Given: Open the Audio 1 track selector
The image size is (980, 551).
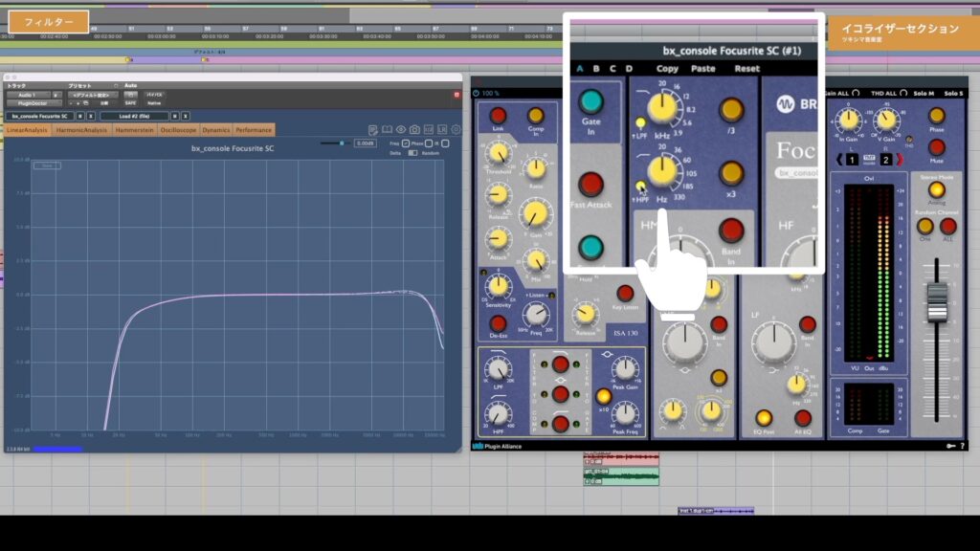Looking at the screenshot, I should coord(30,95).
